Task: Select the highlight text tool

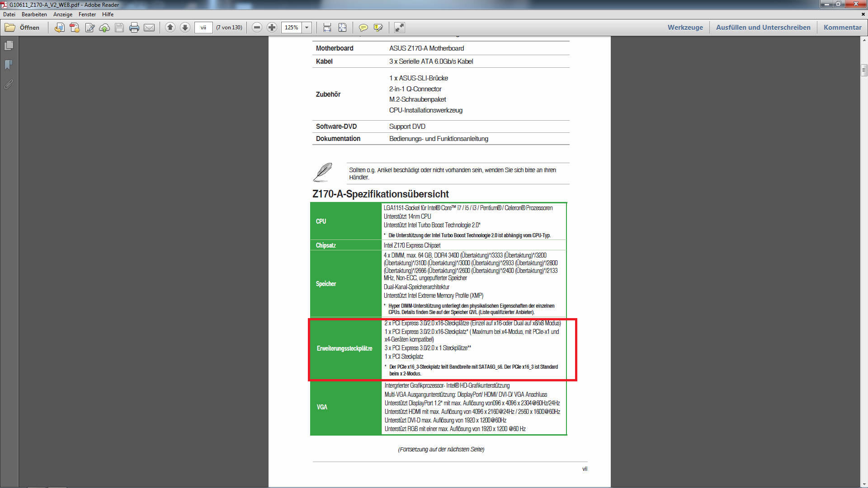Action: (x=378, y=28)
